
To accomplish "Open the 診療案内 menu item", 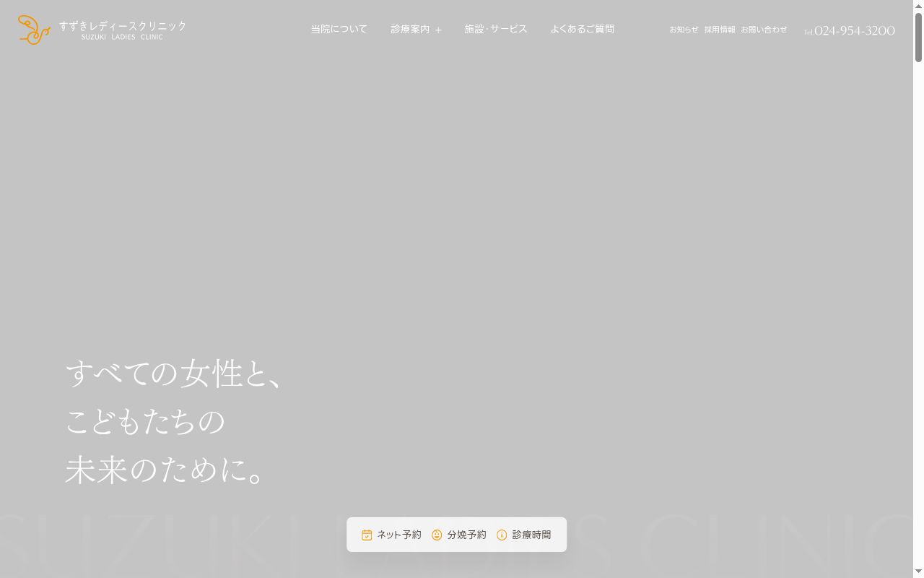I will point(410,29).
